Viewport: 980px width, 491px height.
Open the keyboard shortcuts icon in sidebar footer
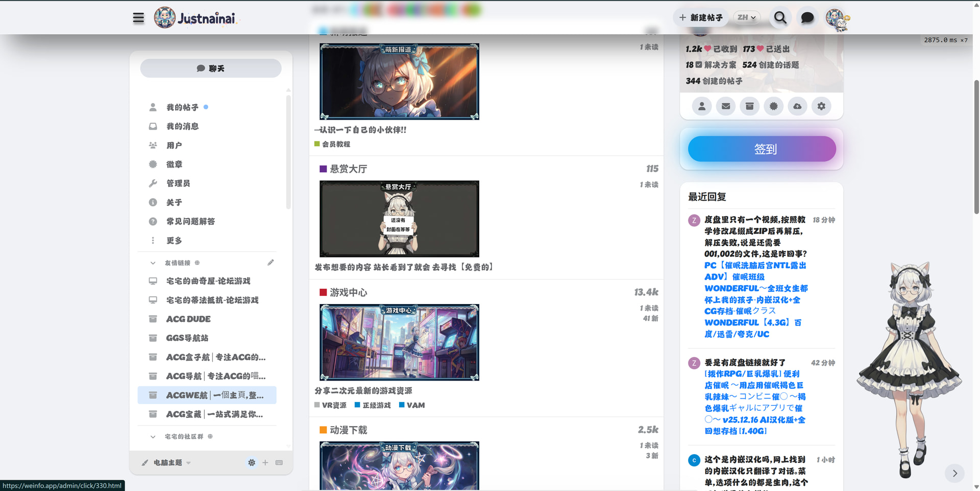279,463
